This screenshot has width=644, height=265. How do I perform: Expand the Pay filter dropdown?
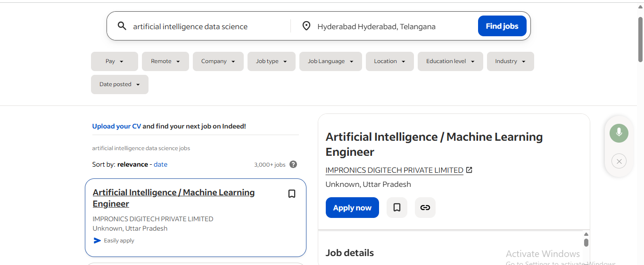[115, 61]
